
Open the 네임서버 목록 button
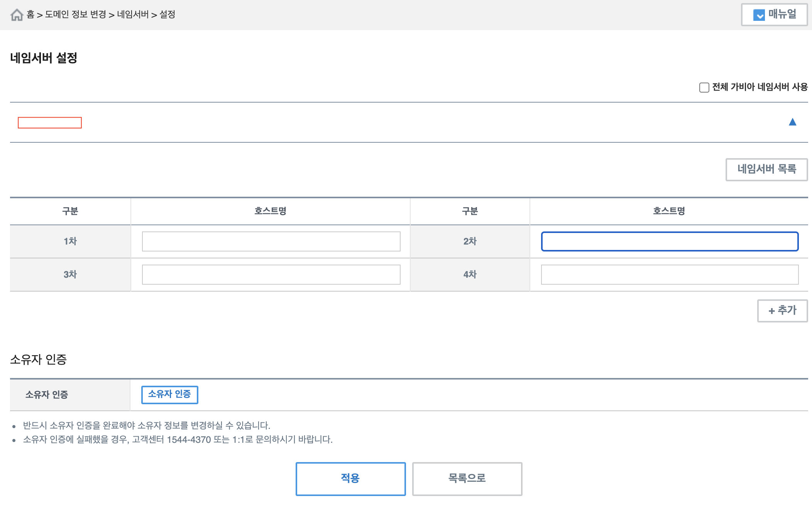pos(766,169)
